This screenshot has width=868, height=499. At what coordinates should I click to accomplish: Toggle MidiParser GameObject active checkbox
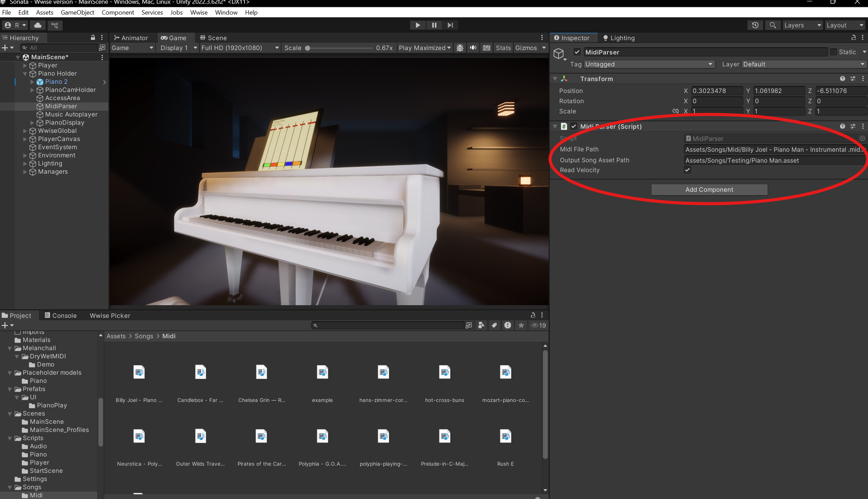577,52
